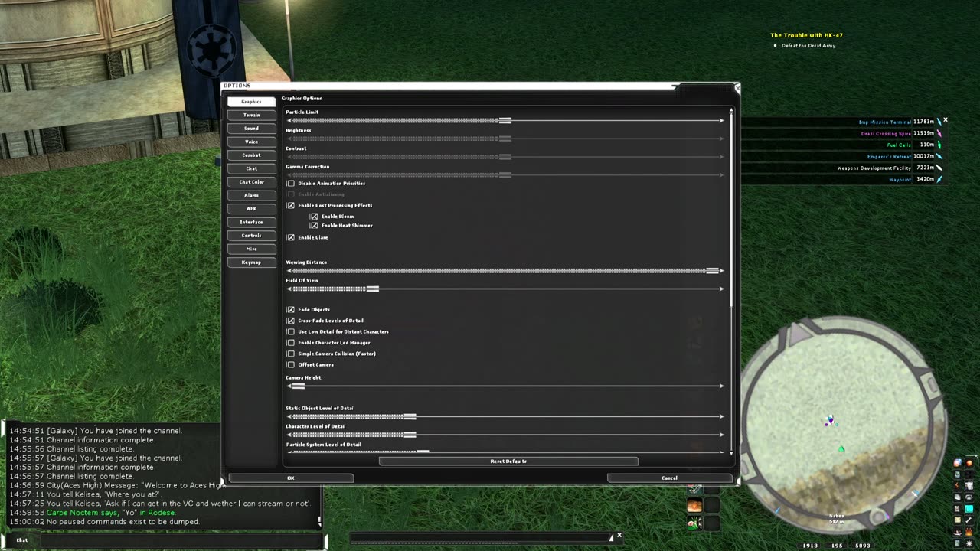Click Static Object Level of Detail right arrow
Viewport: 980px width, 551px height.
click(721, 416)
